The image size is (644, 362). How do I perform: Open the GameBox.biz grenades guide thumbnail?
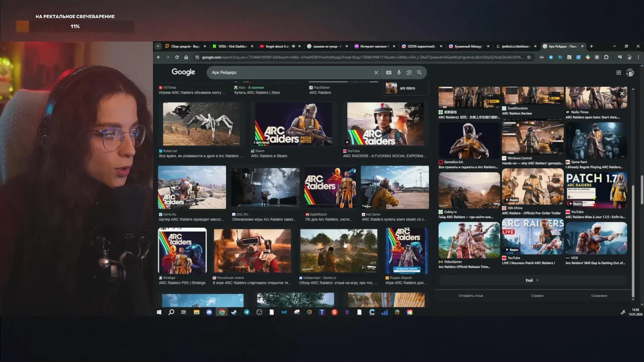pyautogui.click(x=469, y=140)
